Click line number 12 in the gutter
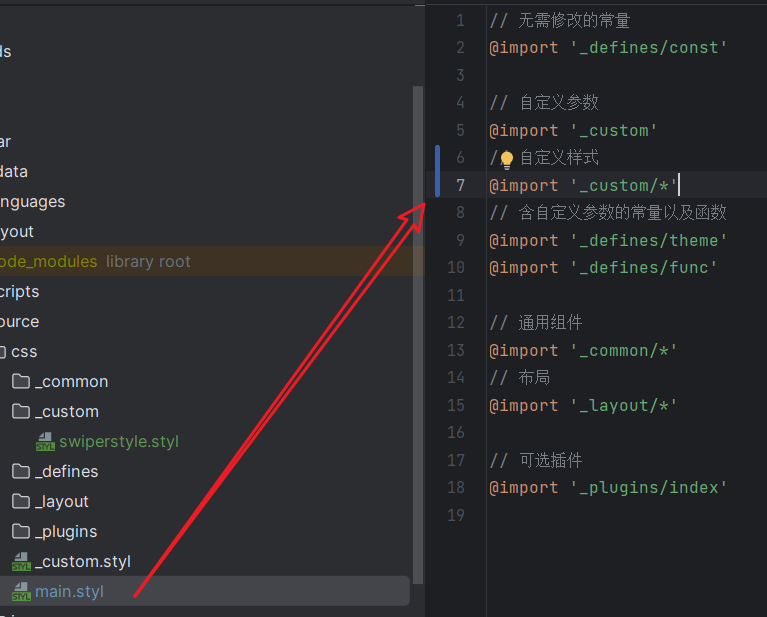 point(456,323)
